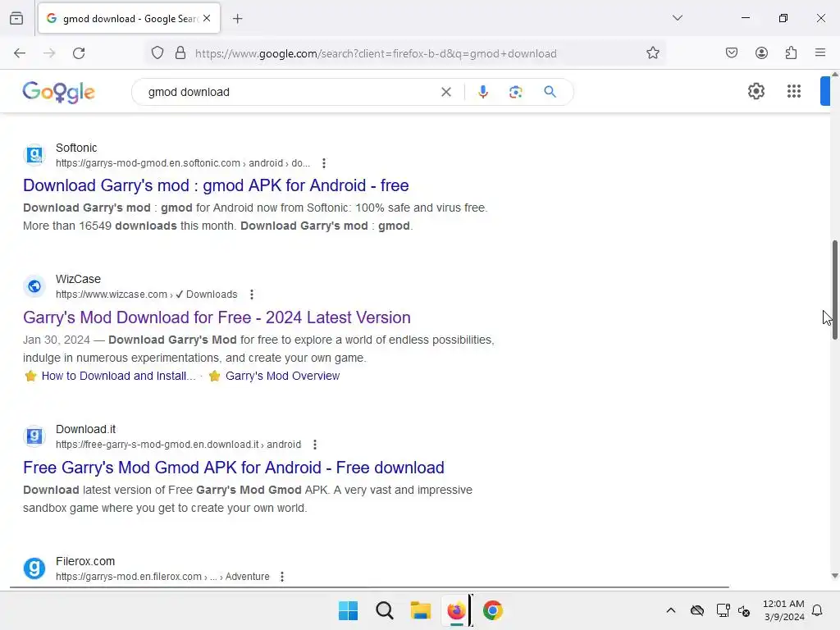Click the Filerox.com favicon
840x630 pixels.
coord(34,568)
